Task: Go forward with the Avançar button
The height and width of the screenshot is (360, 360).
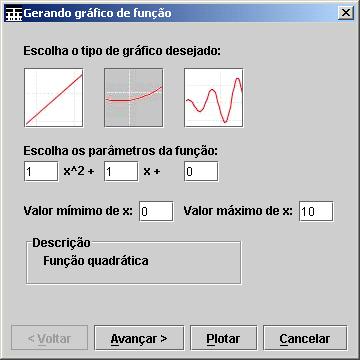Action: pyautogui.click(x=139, y=338)
